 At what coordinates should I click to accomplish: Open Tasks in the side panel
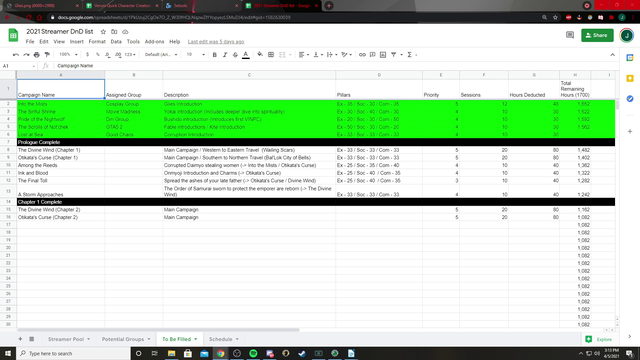click(x=630, y=99)
